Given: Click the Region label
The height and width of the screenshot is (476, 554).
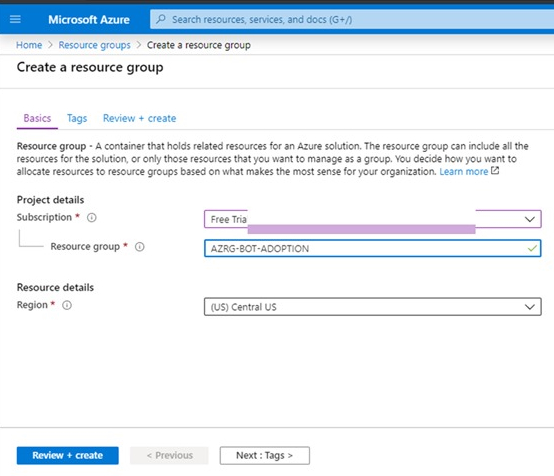Looking at the screenshot, I should [32, 305].
